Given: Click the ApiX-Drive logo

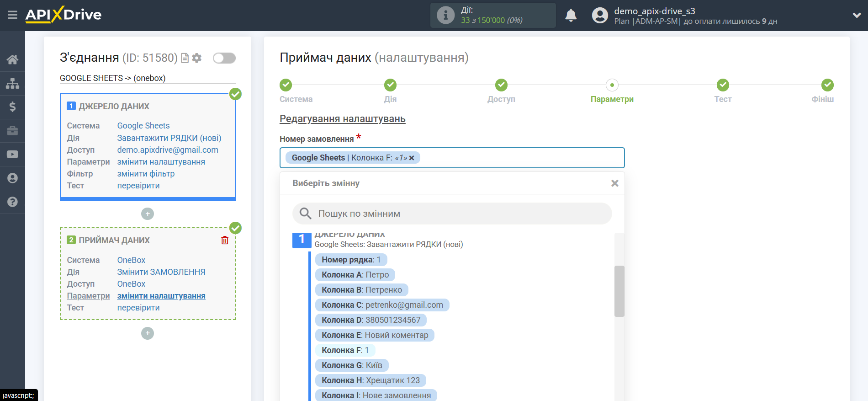Looking at the screenshot, I should (63, 15).
